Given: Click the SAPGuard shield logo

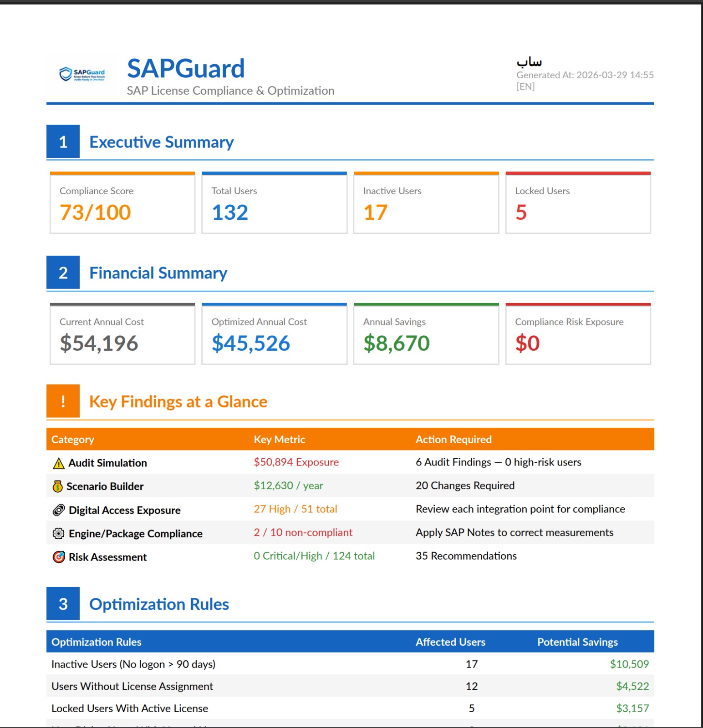Looking at the screenshot, I should (82, 74).
